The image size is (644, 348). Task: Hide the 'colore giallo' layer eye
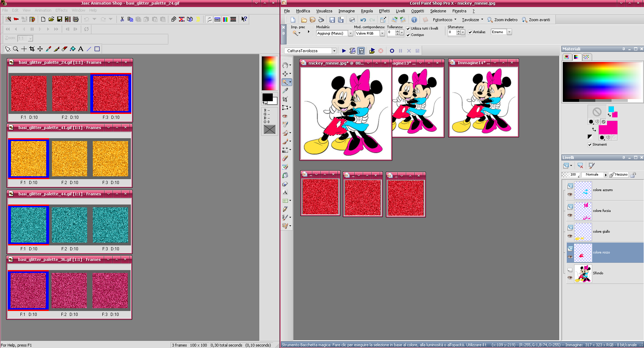coord(570,236)
